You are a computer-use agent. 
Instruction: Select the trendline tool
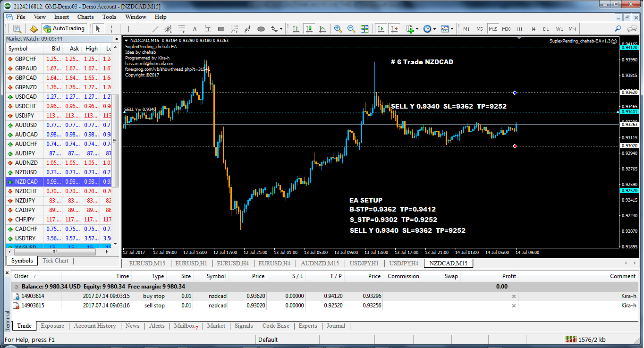(155, 29)
